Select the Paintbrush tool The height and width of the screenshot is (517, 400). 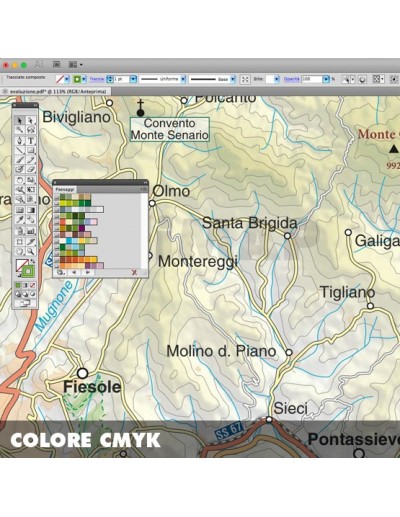pos(20,160)
